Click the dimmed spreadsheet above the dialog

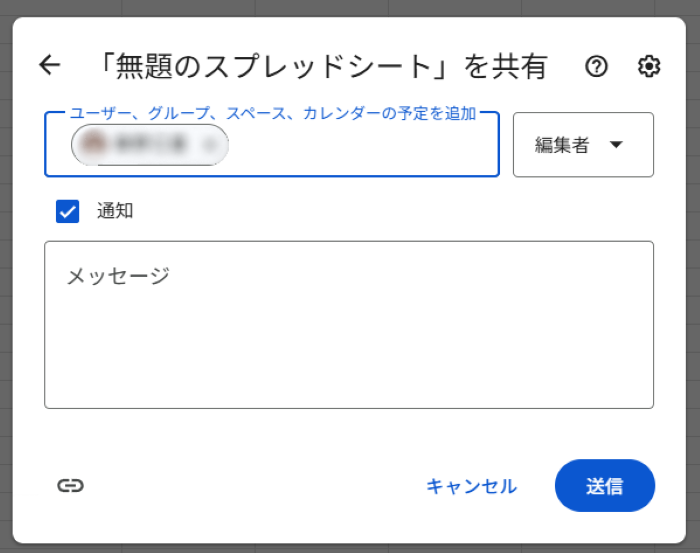(350, 7)
